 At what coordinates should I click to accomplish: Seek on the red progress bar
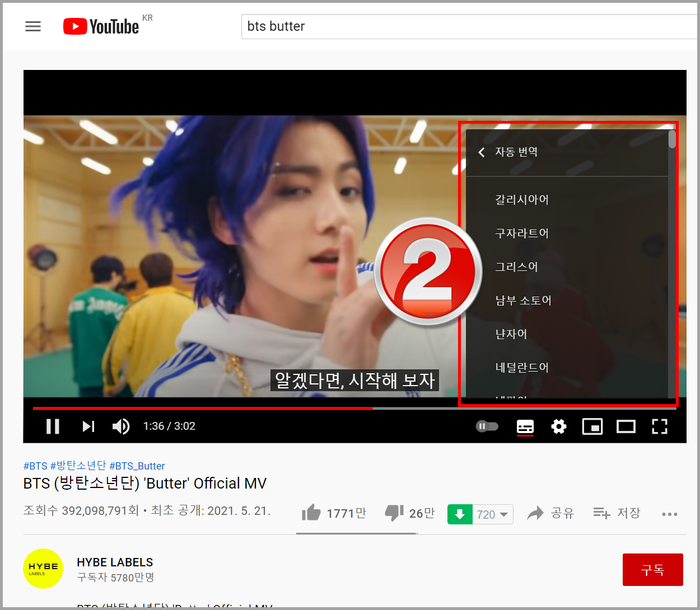coord(203,409)
